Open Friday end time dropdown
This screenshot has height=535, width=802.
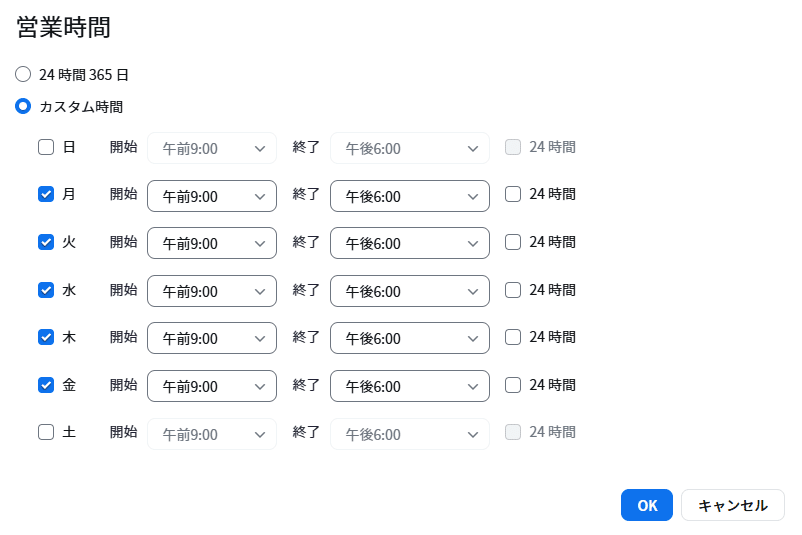(410, 386)
